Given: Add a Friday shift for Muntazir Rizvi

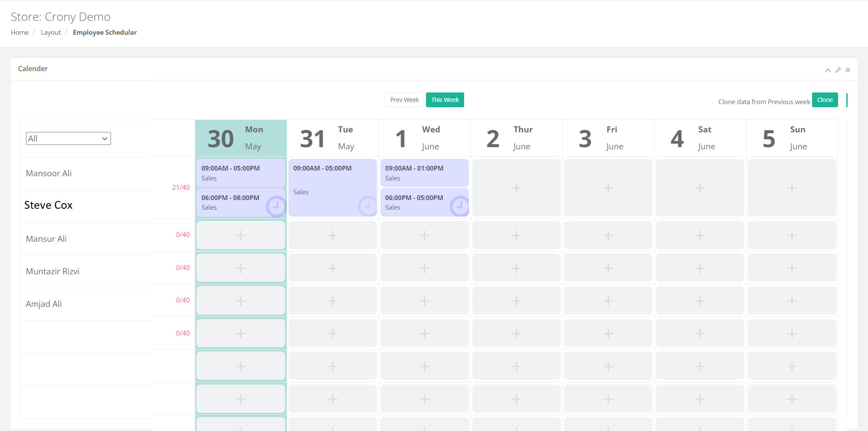Looking at the screenshot, I should click(x=608, y=300).
